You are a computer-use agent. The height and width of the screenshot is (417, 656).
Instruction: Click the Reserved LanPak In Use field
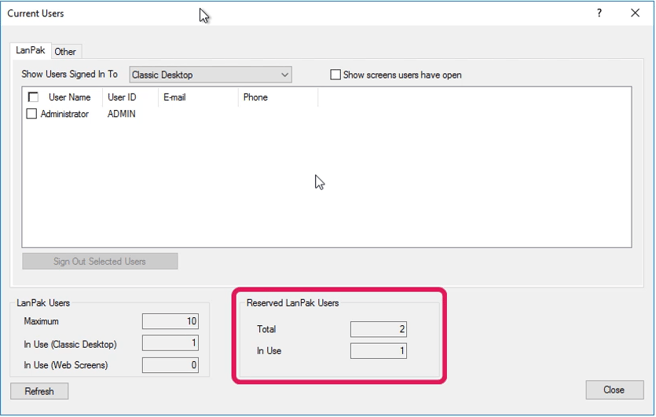click(378, 350)
